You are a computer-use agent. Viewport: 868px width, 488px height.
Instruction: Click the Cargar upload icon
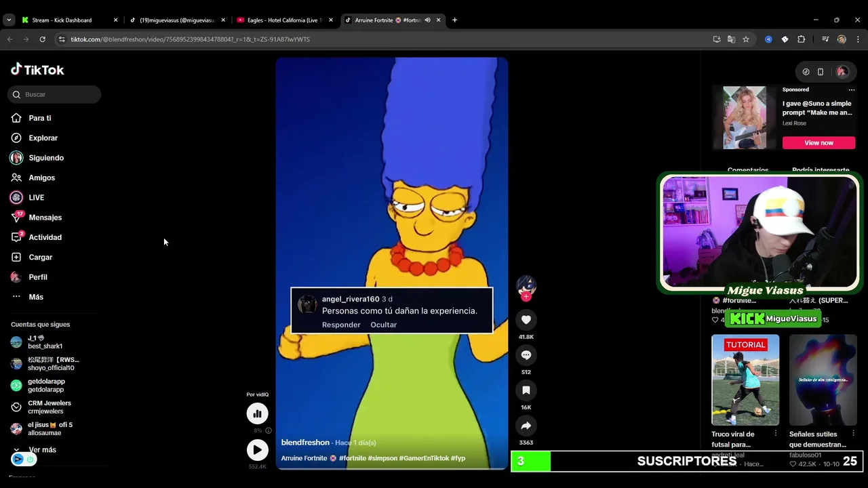tap(16, 257)
